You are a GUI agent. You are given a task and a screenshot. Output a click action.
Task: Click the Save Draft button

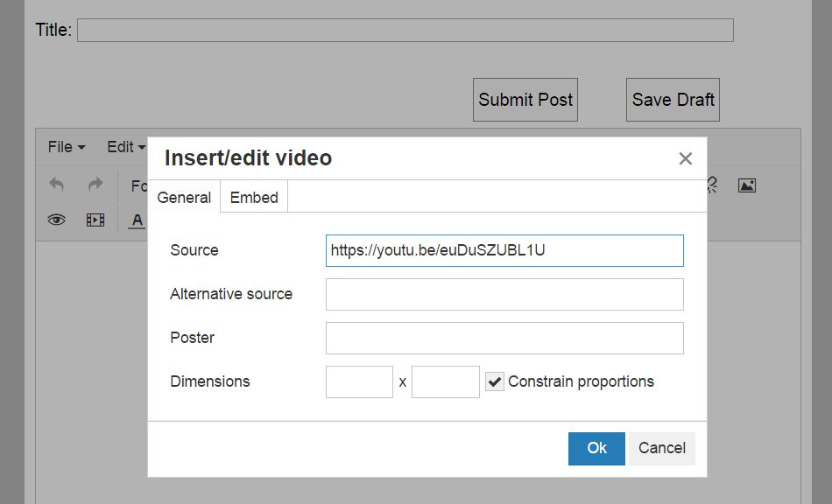coord(673,100)
